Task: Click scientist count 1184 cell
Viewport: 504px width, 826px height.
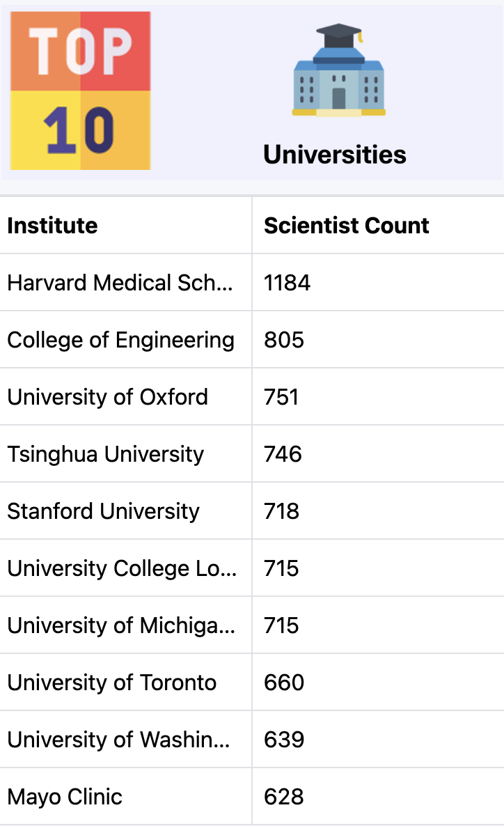Action: [287, 283]
